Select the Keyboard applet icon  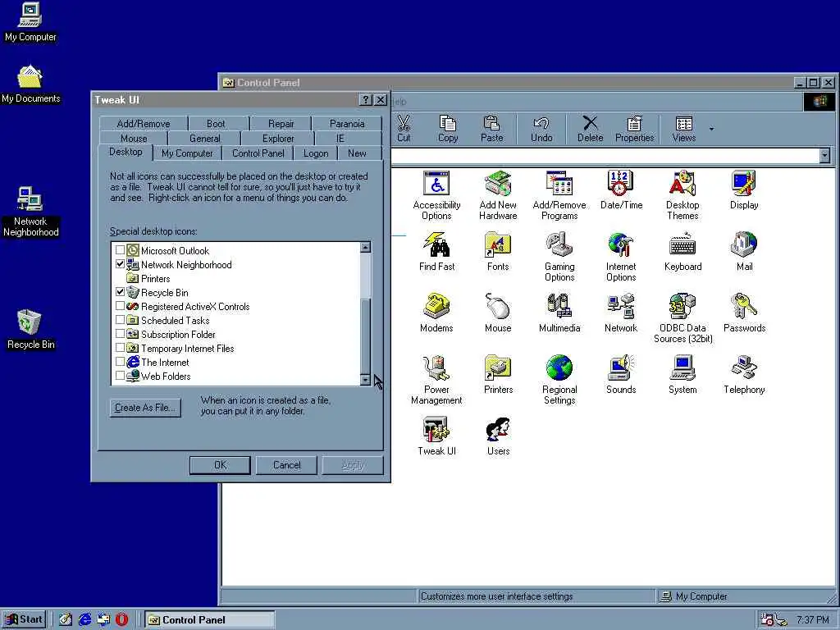[682, 252]
